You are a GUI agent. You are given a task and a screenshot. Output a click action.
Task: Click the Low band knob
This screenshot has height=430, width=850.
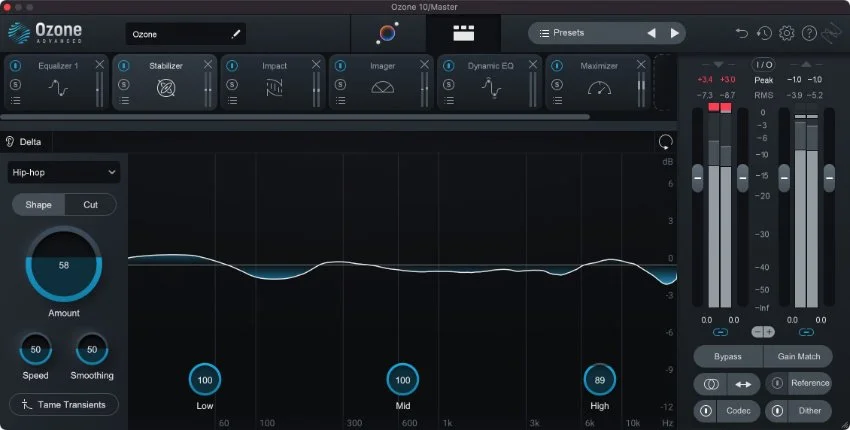coord(205,380)
